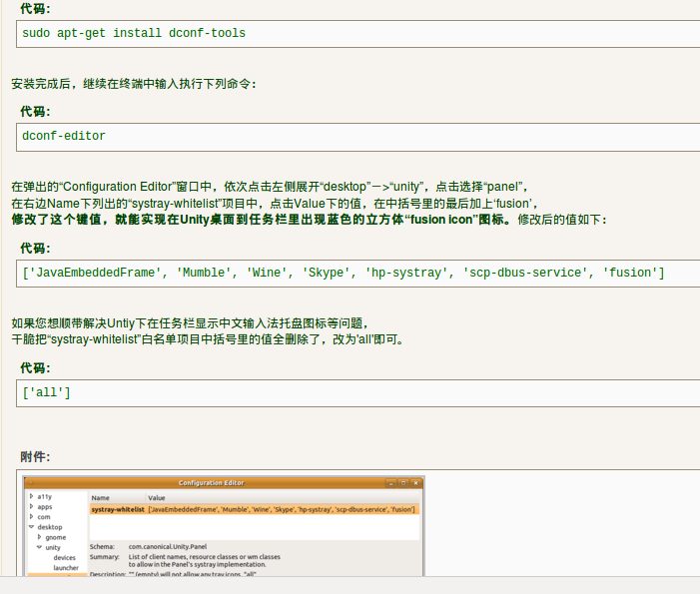Select the systray-whitelist key name
This screenshot has height=594, width=700.
tap(118, 509)
